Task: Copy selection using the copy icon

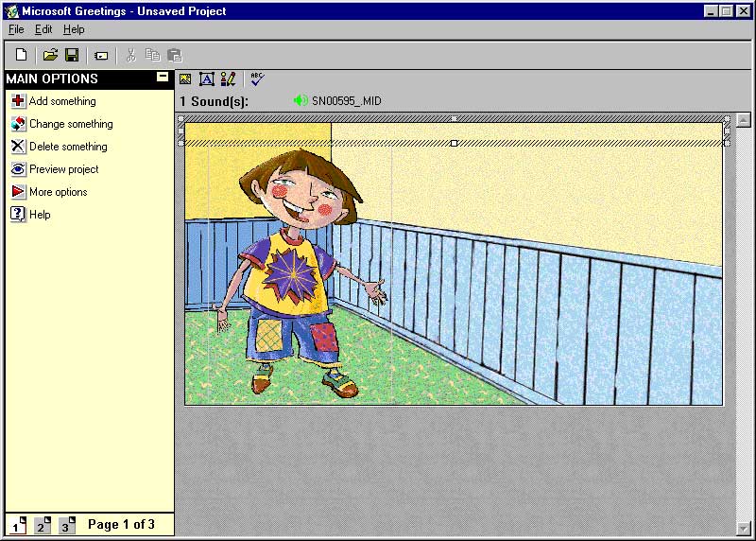Action: (x=152, y=55)
